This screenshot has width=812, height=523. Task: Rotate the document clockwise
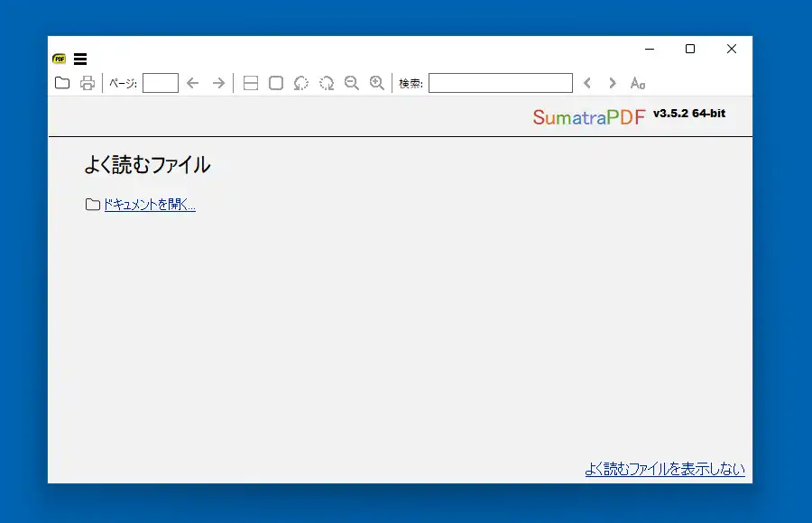point(327,83)
